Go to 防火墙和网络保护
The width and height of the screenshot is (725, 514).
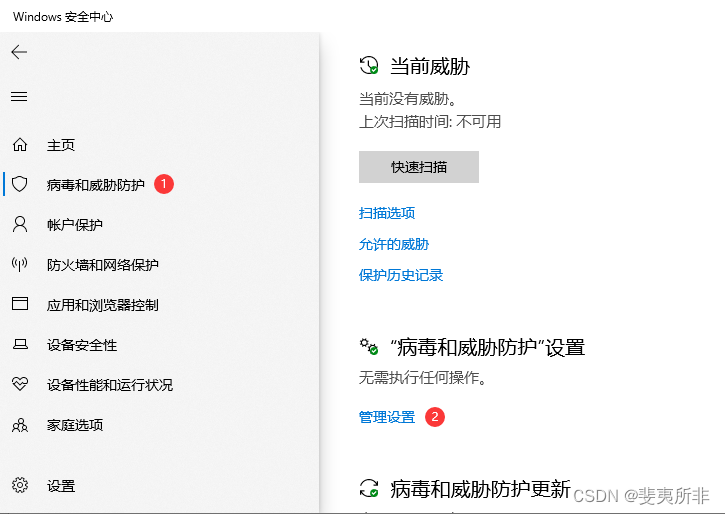click(103, 265)
